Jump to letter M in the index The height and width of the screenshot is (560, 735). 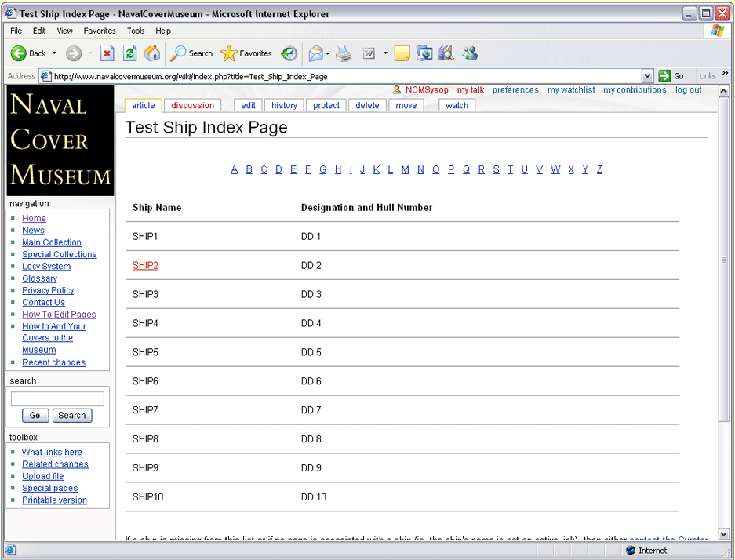(x=405, y=169)
